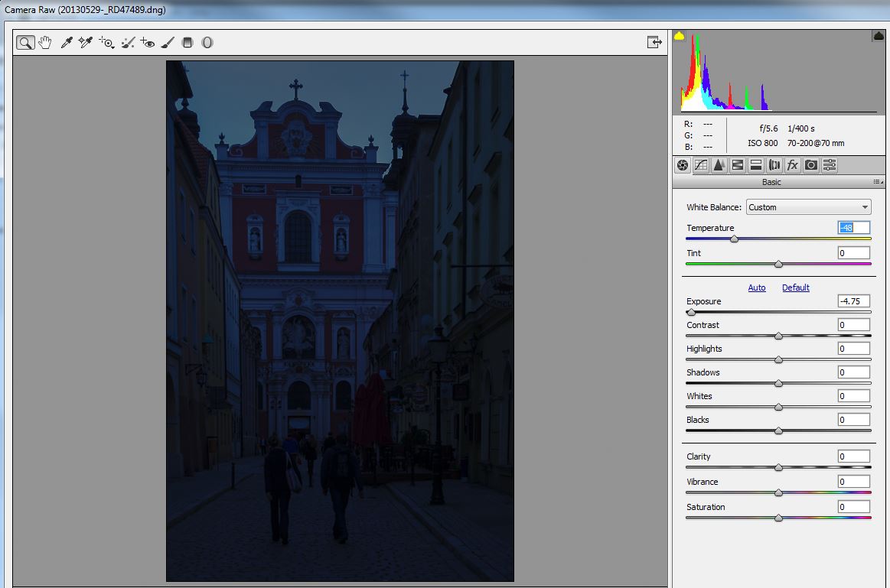Pick the White Balance eyedropper tool

click(67, 43)
